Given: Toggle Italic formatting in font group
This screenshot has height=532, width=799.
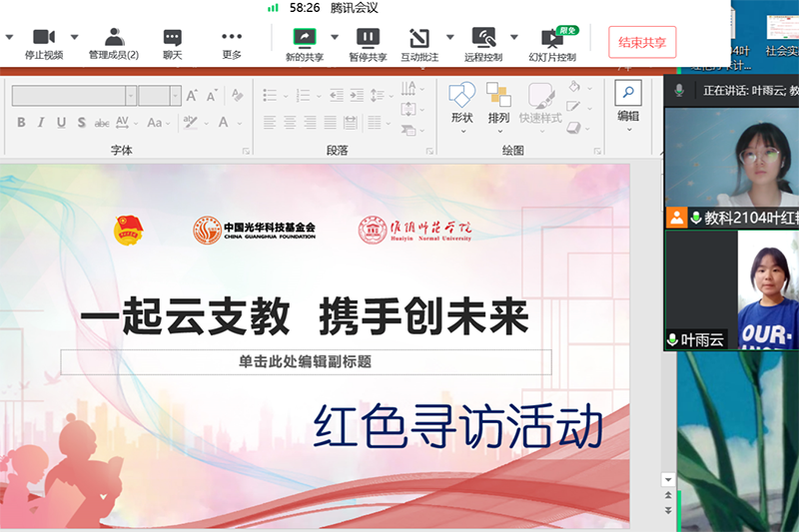Looking at the screenshot, I should [41, 123].
